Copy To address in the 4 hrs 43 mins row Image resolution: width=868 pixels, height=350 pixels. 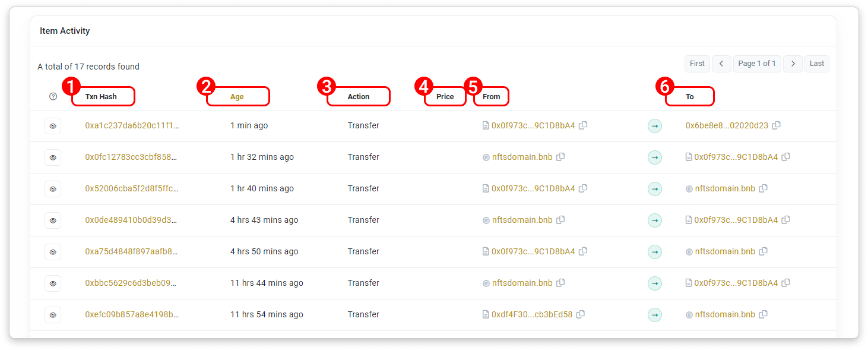(x=786, y=220)
